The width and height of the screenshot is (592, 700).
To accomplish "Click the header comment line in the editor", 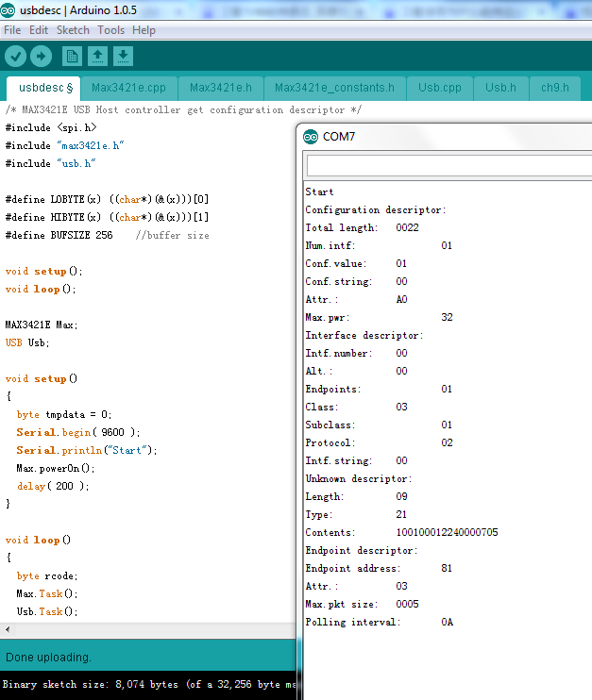I will tap(183, 109).
